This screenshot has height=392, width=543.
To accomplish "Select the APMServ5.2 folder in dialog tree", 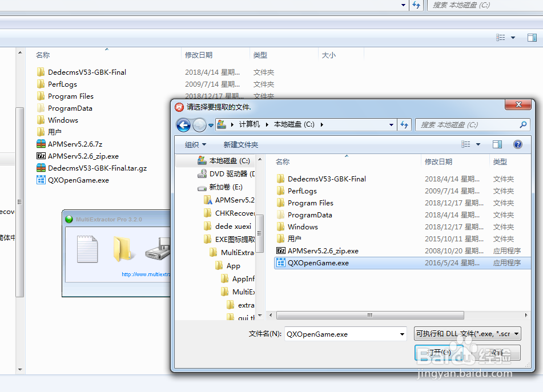I will click(229, 200).
